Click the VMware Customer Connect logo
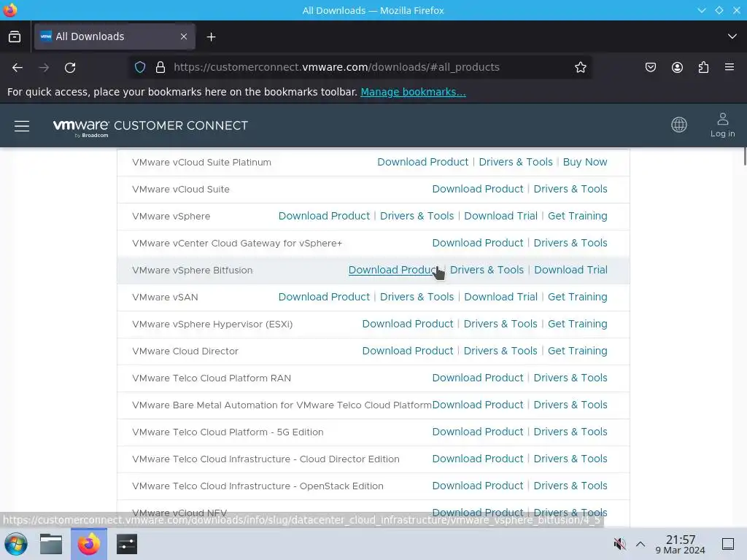The height and width of the screenshot is (560, 747). coord(150,127)
